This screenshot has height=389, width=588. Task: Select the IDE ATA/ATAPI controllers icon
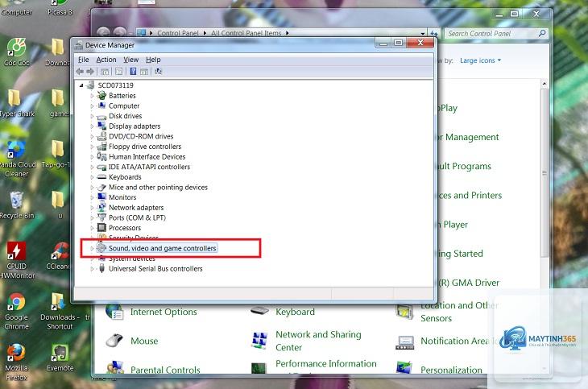tap(101, 167)
